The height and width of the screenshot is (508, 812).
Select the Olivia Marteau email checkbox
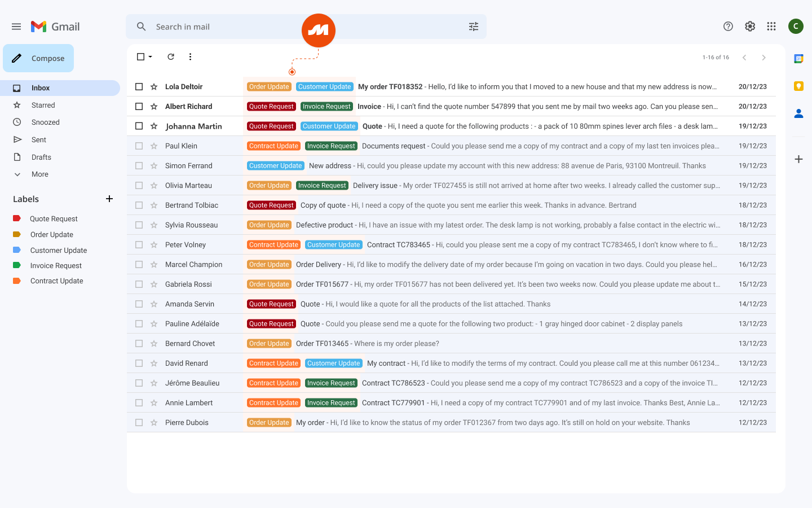point(139,186)
